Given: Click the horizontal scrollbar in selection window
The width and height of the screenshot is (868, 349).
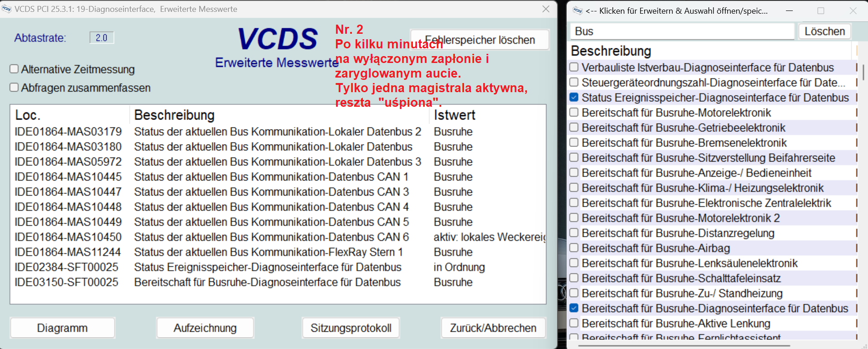Looking at the screenshot, I should tap(684, 345).
